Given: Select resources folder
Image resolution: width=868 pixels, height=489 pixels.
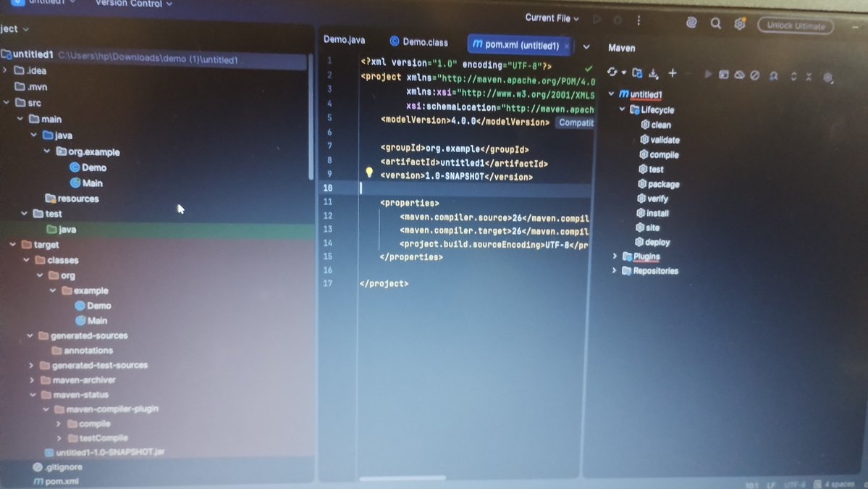Looking at the screenshot, I should click(72, 198).
